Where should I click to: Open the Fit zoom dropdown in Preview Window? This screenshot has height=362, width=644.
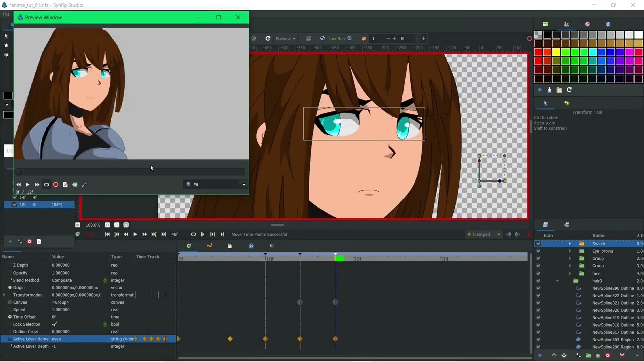pyautogui.click(x=215, y=185)
